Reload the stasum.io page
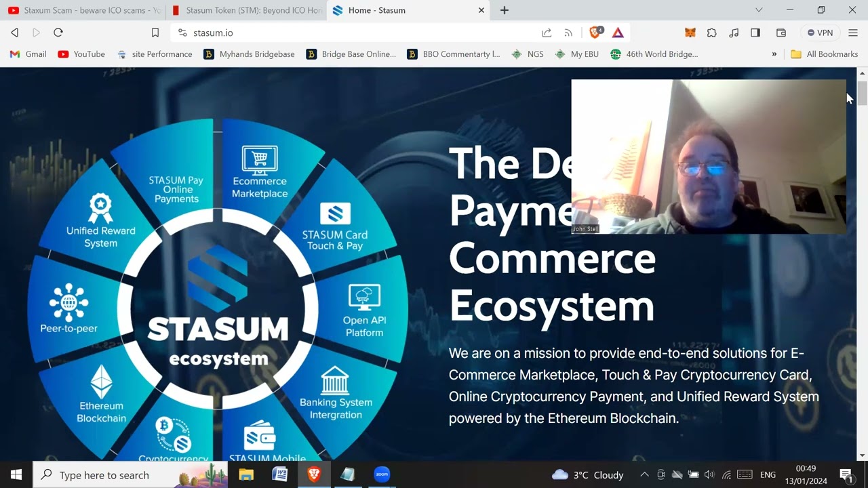This screenshot has width=868, height=488. [58, 33]
